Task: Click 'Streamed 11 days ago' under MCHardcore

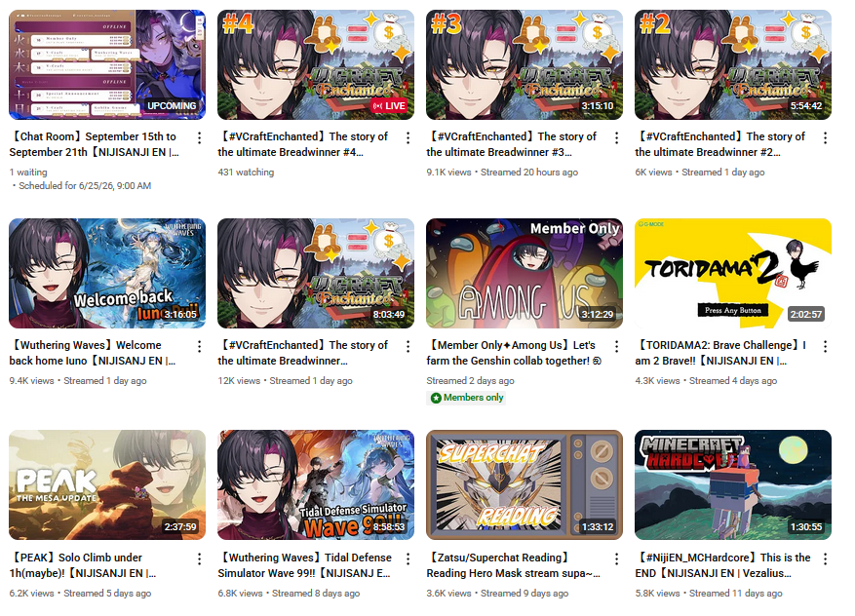Action: click(x=736, y=594)
